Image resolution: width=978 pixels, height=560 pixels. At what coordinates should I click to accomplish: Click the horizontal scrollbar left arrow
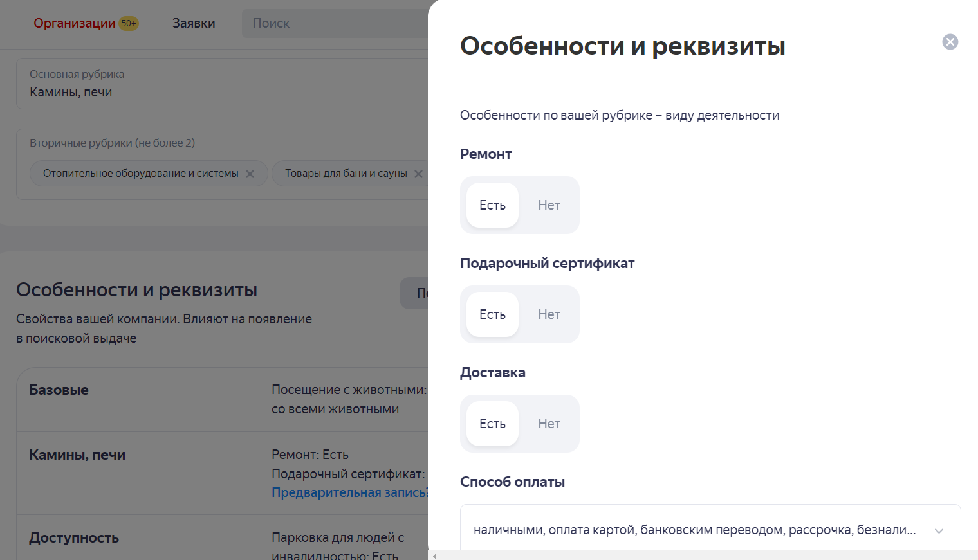point(435,555)
